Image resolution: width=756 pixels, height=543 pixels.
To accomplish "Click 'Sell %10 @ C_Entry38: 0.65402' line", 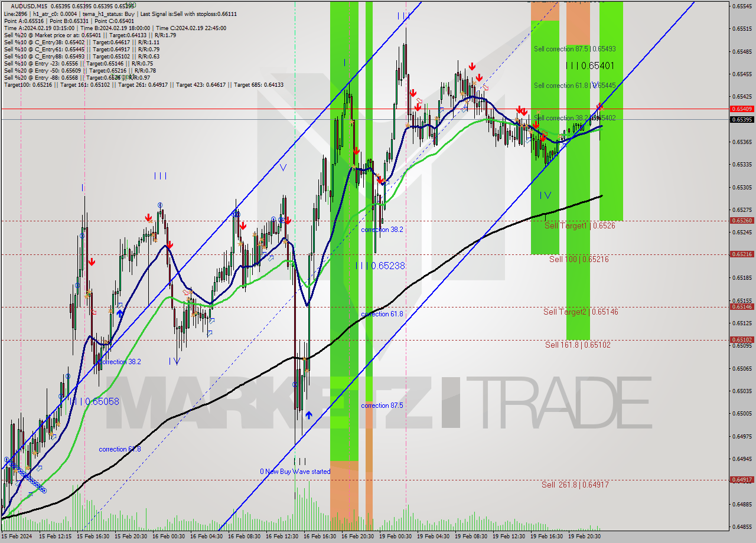I will click(82, 42).
